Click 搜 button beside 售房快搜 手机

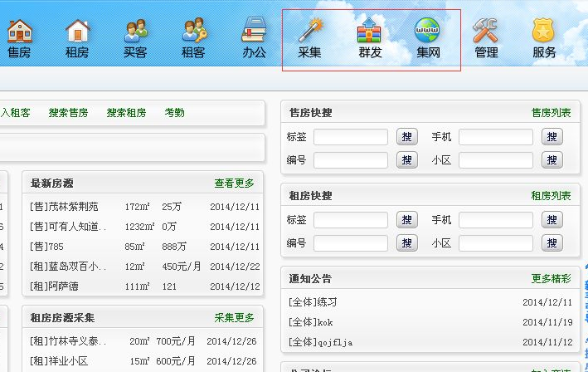click(x=552, y=137)
